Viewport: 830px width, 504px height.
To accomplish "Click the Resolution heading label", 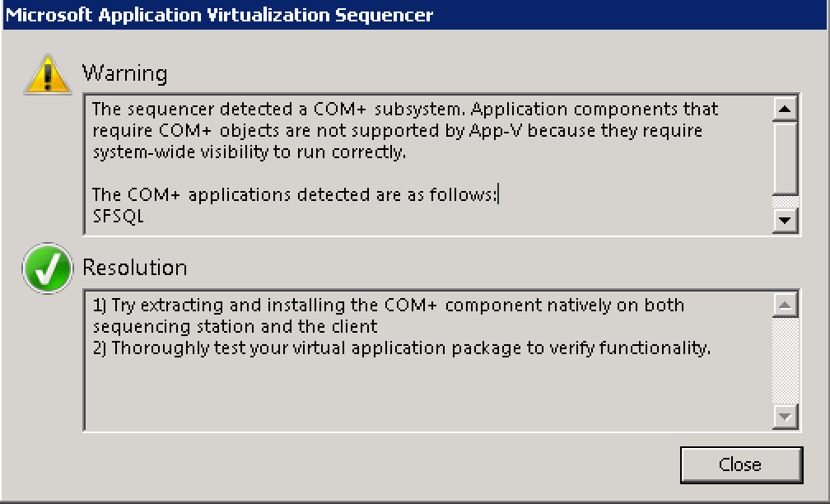I will click(x=134, y=268).
